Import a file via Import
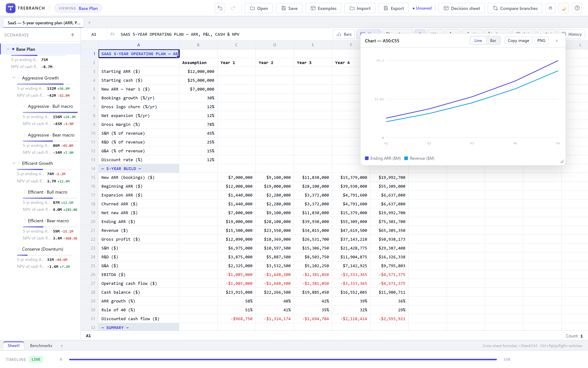This screenshot has width=588, height=368. (x=360, y=8)
